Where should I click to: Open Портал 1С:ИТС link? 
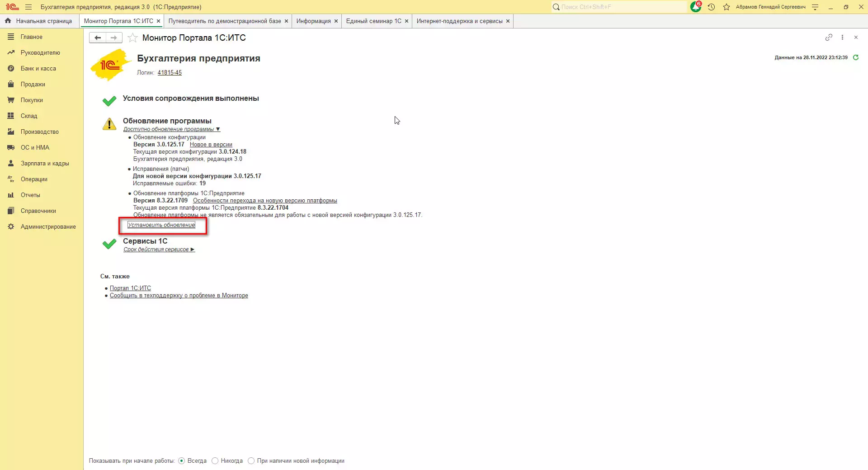(x=130, y=288)
